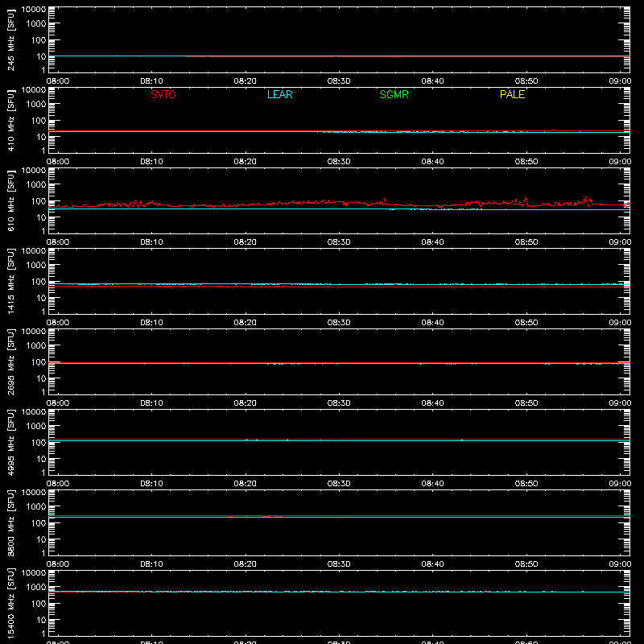Select the 245 MHz [SFU] axis label
This screenshot has height=644, width=644.
[x=10, y=39]
